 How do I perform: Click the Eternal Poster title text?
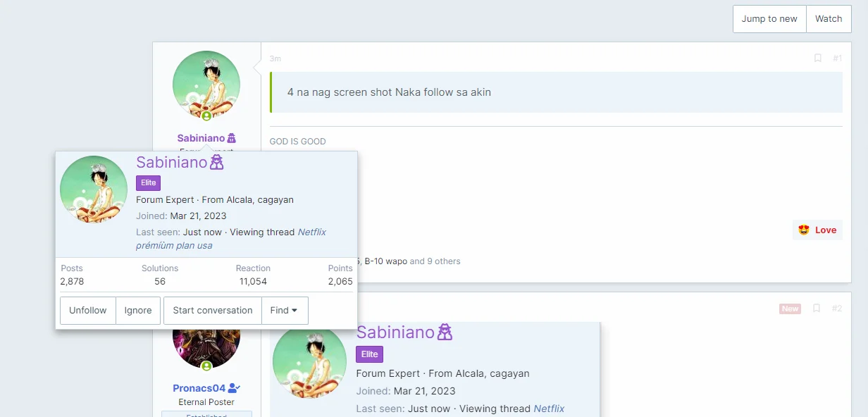click(206, 402)
